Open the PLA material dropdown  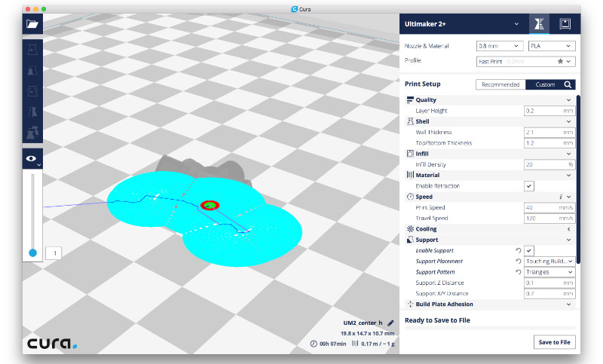pos(552,46)
